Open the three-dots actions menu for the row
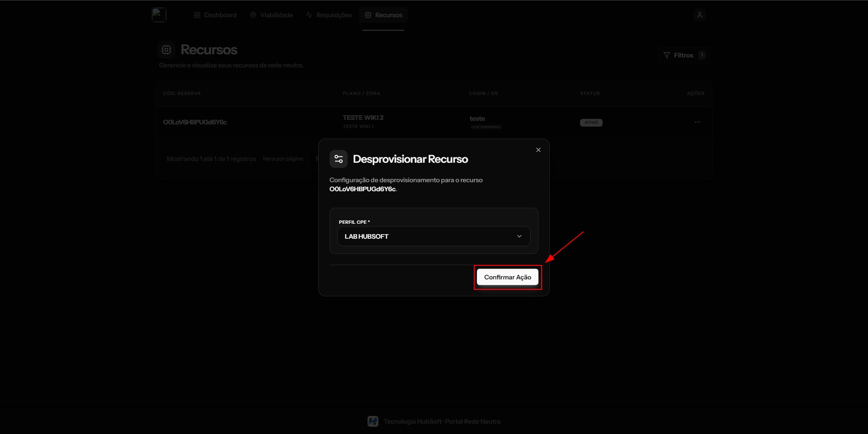 tap(697, 122)
